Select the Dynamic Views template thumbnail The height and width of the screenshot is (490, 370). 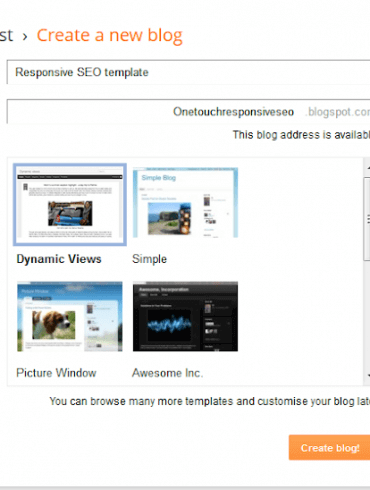click(70, 205)
